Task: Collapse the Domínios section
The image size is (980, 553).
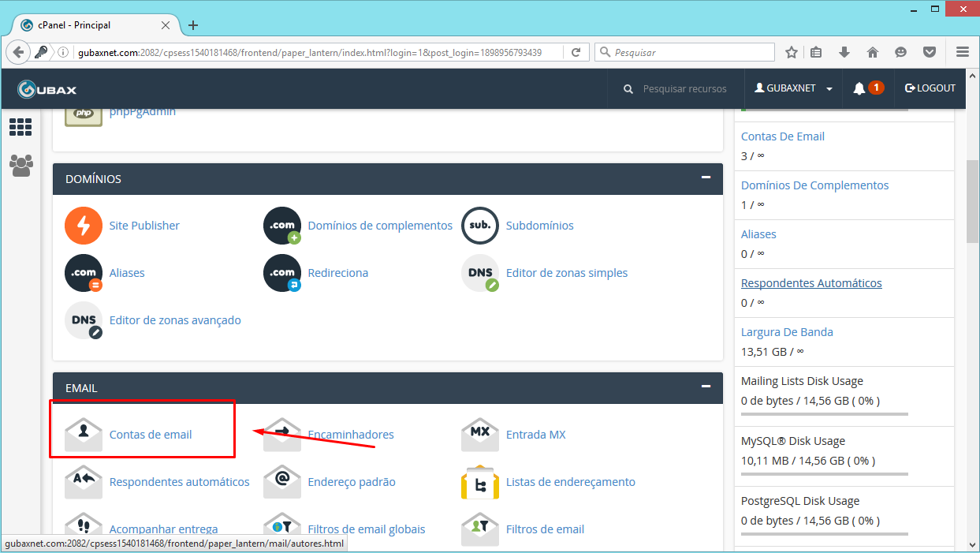Action: (706, 177)
